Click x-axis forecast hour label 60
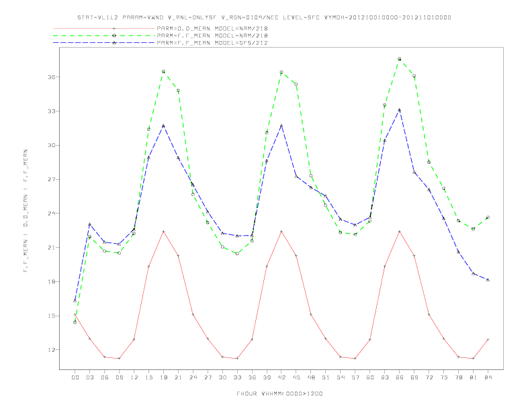532x411 pixels. (x=370, y=377)
